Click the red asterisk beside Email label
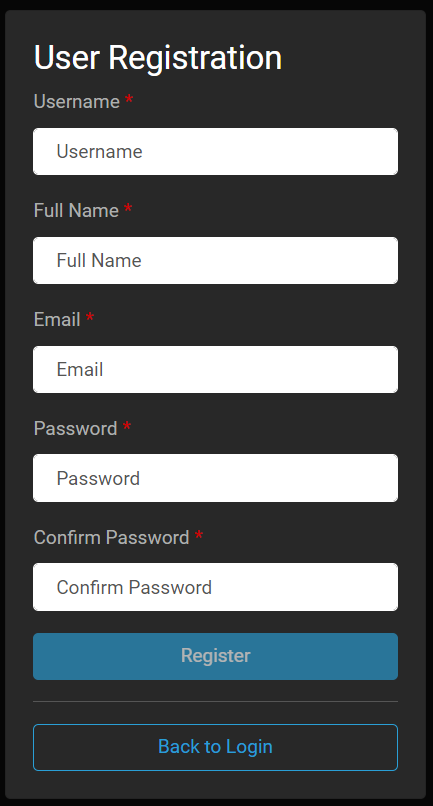Viewport: 433px width, 806px height. (x=90, y=318)
